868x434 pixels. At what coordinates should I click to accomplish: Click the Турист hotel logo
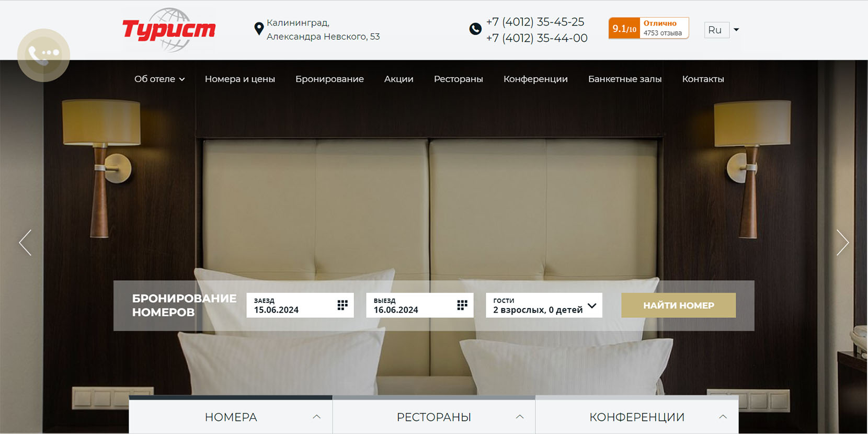pyautogui.click(x=169, y=30)
